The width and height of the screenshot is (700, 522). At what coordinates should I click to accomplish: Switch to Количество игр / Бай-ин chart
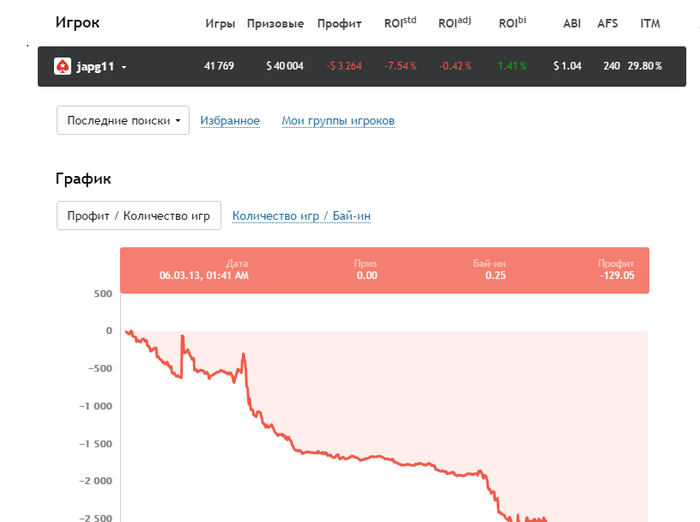point(301,216)
